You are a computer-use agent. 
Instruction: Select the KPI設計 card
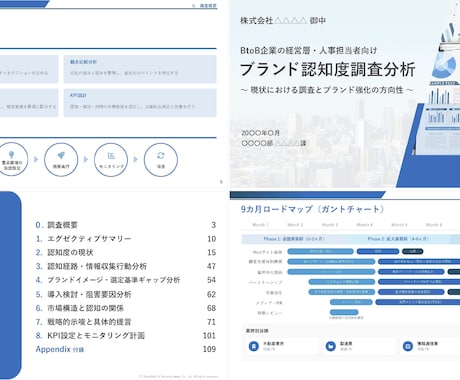pyautogui.click(x=140, y=103)
